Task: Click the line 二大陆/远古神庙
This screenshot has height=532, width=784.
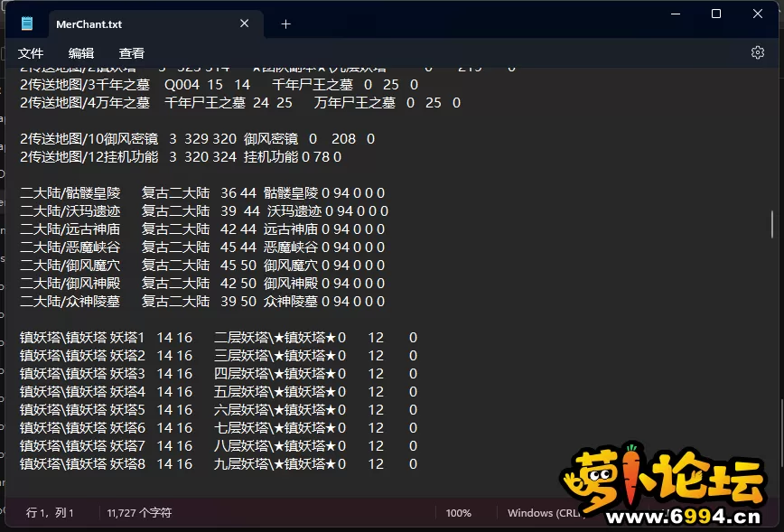Action: click(x=202, y=229)
